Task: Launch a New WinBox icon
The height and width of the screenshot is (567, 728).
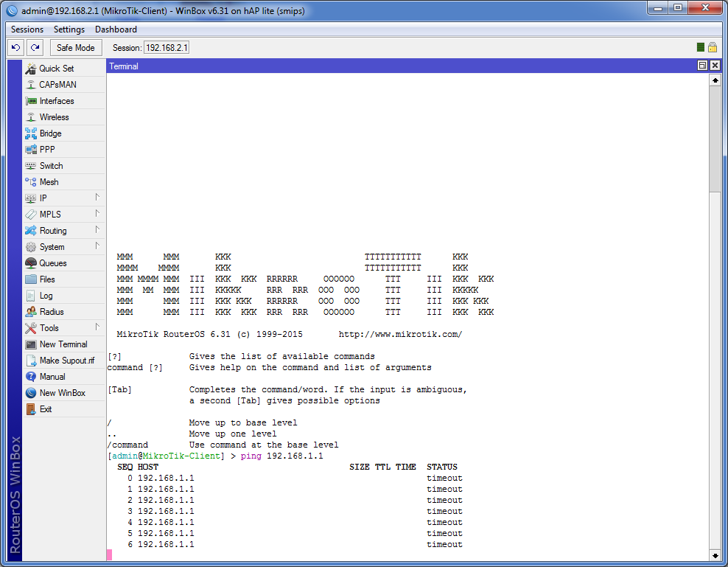Action: click(31, 393)
